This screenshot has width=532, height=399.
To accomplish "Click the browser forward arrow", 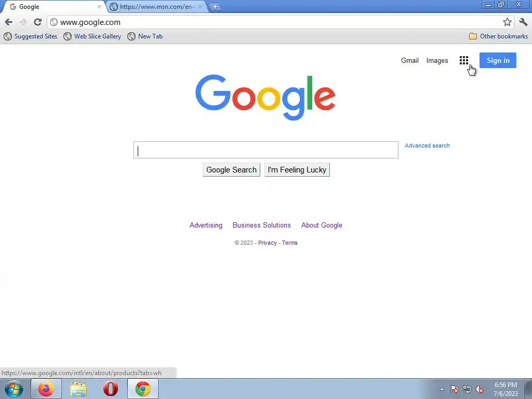I will pos(23,22).
